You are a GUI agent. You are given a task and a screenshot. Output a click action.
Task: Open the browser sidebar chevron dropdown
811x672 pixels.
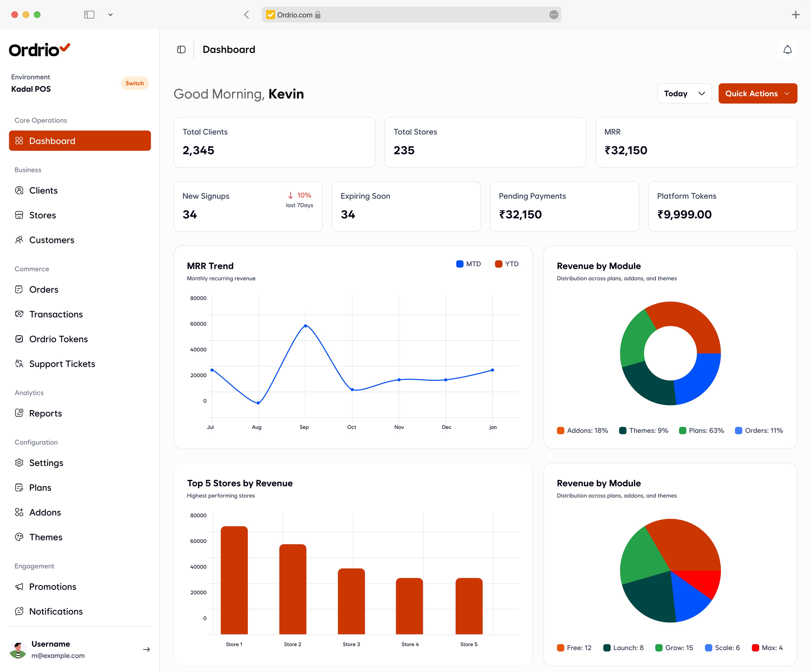(110, 15)
